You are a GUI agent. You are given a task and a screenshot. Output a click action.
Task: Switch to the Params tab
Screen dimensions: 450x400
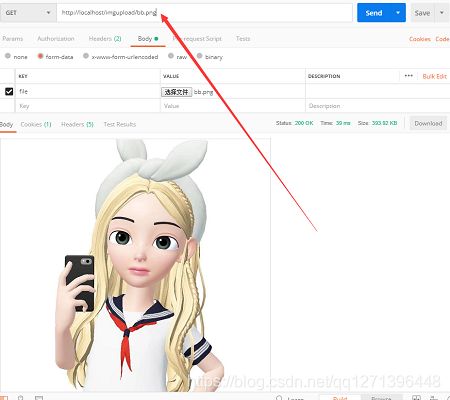(x=13, y=39)
